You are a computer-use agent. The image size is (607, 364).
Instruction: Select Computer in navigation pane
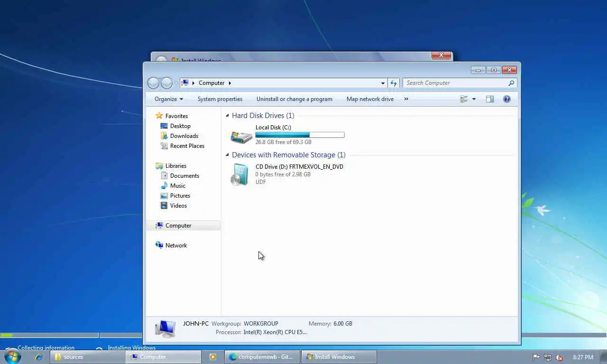pyautogui.click(x=184, y=226)
